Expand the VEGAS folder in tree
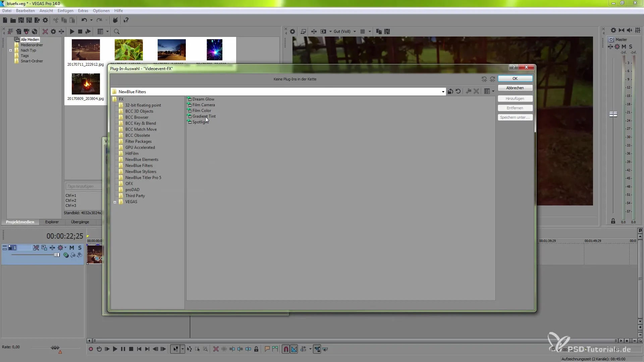Image resolution: width=644 pixels, height=362 pixels. pyautogui.click(x=115, y=202)
